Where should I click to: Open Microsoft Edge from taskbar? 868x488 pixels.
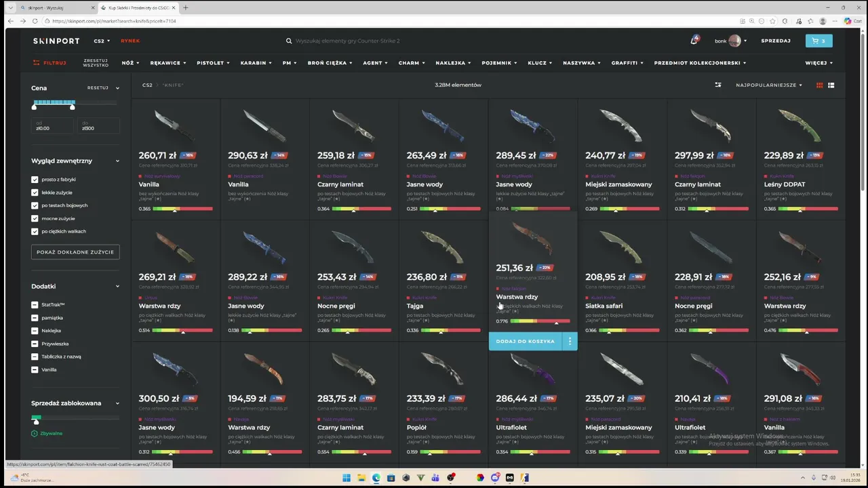pos(376,477)
